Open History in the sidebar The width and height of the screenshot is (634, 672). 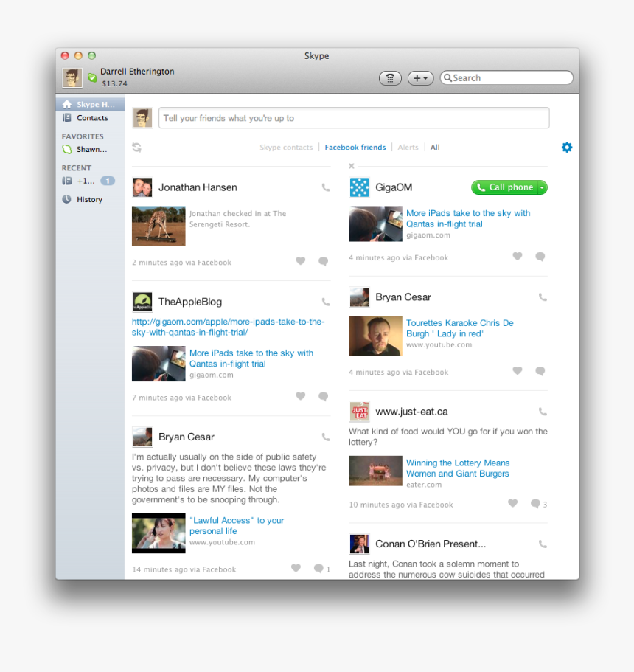90,199
